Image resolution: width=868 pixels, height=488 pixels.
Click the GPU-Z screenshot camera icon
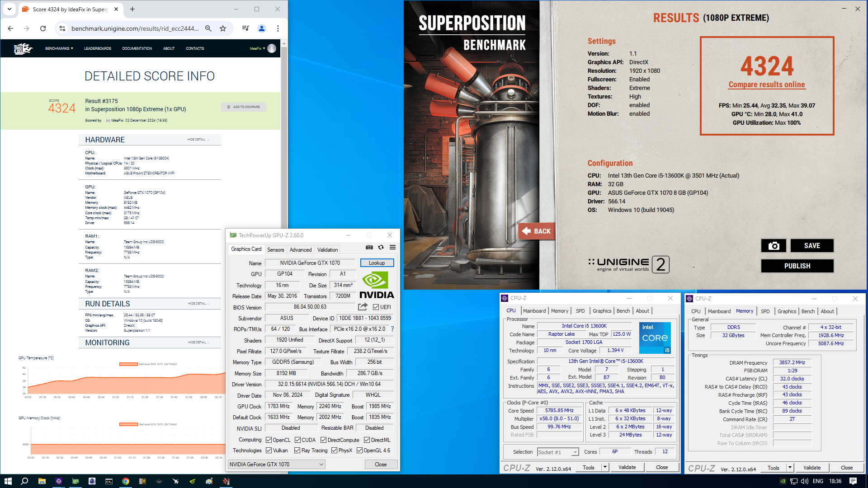tap(369, 248)
